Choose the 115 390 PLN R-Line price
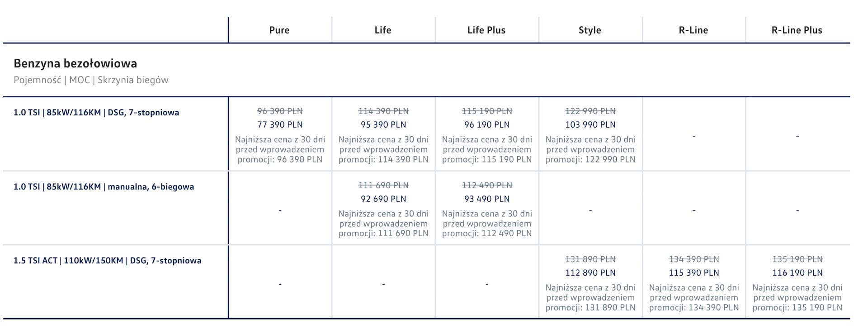868x329 pixels. pos(694,273)
